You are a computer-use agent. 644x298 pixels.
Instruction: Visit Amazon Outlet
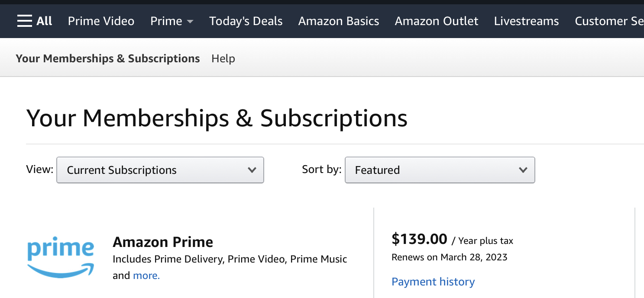coord(436,21)
